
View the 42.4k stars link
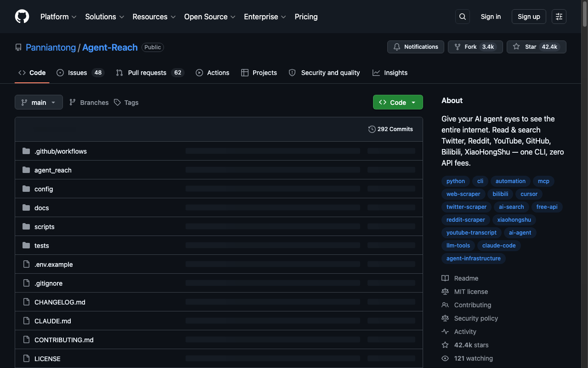pyautogui.click(x=465, y=345)
